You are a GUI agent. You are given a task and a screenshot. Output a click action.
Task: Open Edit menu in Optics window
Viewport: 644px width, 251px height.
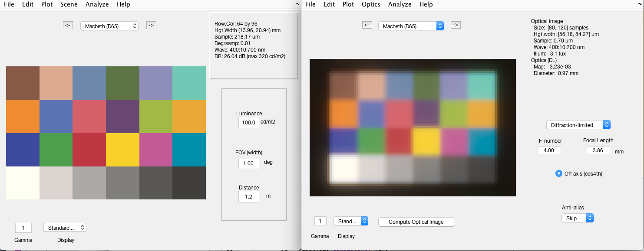tap(329, 4)
